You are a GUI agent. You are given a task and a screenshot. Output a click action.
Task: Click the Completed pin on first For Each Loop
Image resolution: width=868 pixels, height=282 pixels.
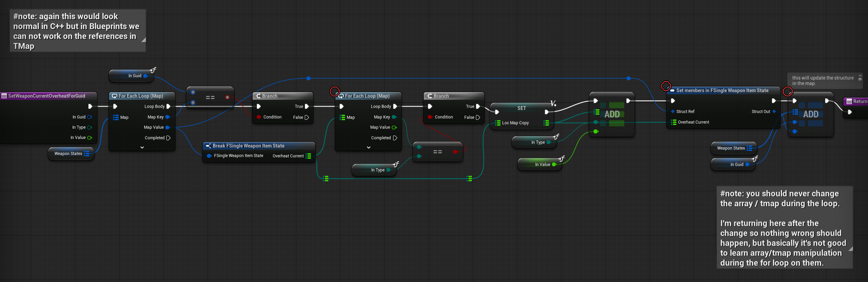pos(168,138)
